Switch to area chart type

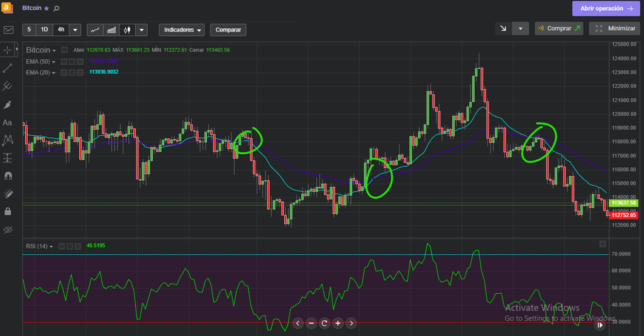pyautogui.click(x=111, y=30)
